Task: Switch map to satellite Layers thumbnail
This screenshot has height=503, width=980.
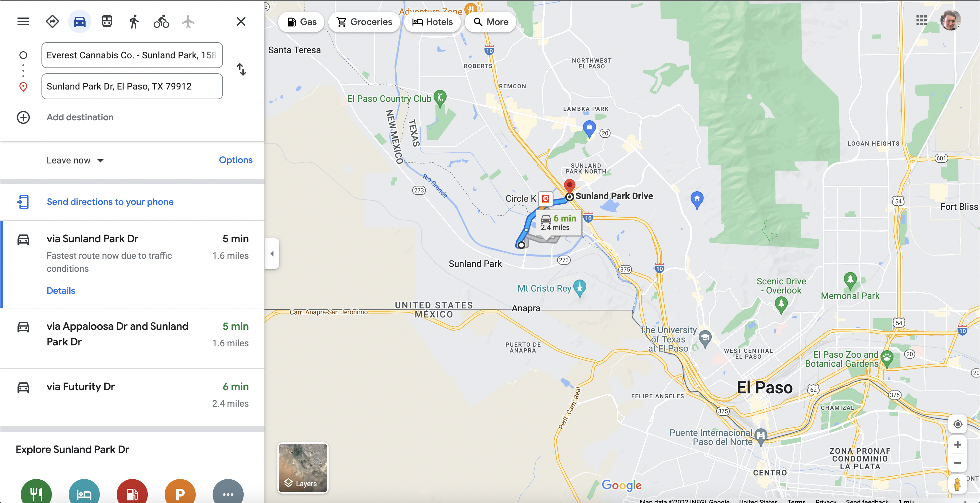Action: tap(302, 468)
